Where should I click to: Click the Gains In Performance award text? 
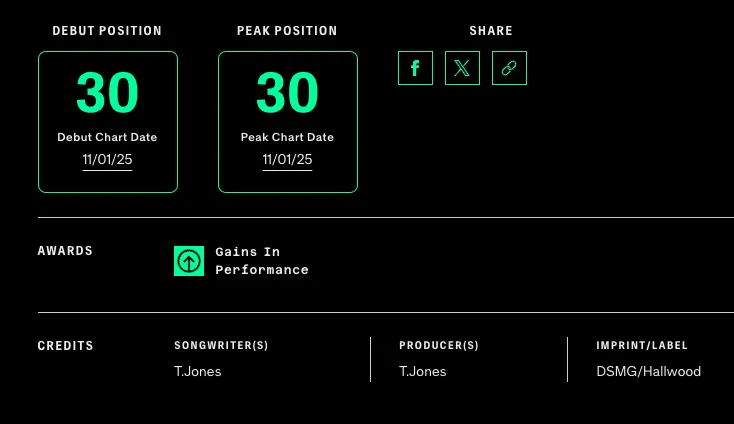262,261
